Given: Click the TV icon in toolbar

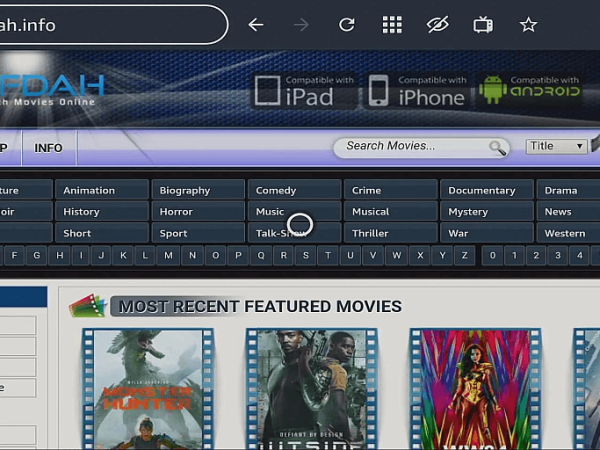Looking at the screenshot, I should point(483,25).
